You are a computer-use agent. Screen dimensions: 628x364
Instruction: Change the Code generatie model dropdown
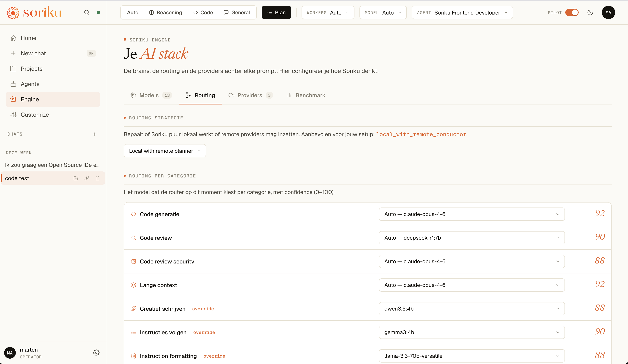point(472,214)
